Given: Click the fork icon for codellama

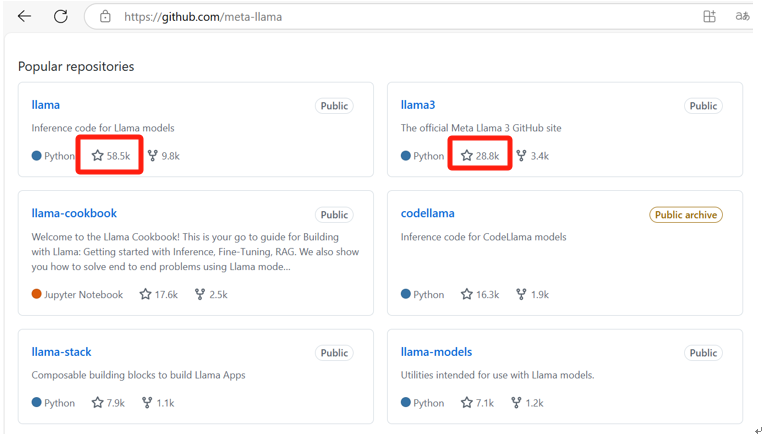Looking at the screenshot, I should point(521,295).
